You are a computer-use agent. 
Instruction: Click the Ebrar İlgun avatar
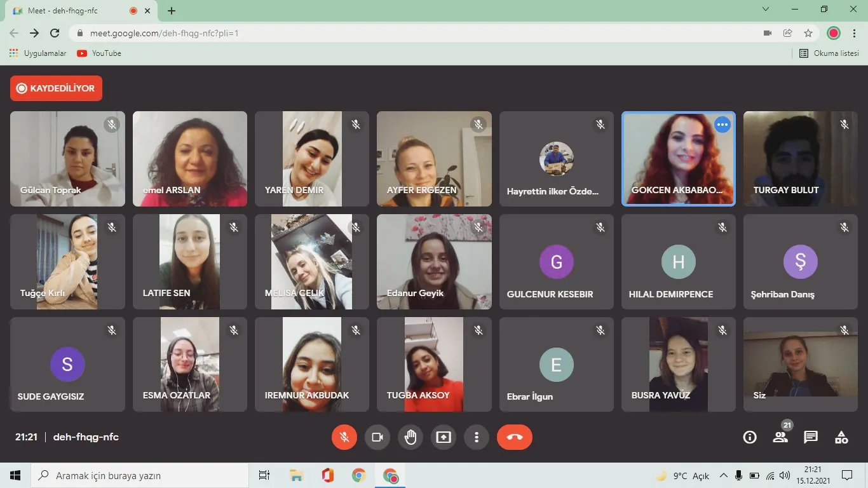[557, 364]
